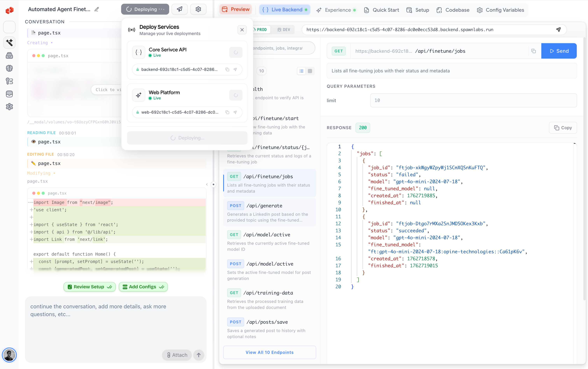The width and height of the screenshot is (588, 369).
Task: Open the gear settings next to deploy
Action: (x=198, y=9)
